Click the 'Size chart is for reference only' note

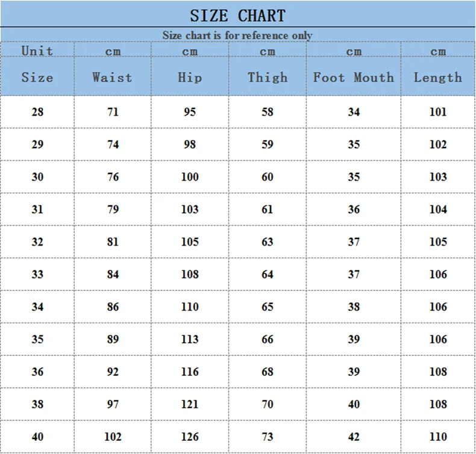[x=237, y=35]
